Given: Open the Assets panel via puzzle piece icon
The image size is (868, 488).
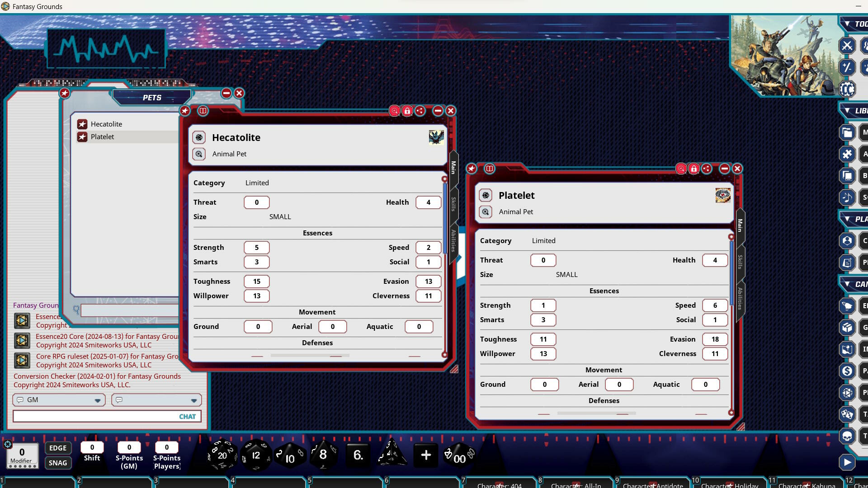Looking at the screenshot, I should click(847, 154).
